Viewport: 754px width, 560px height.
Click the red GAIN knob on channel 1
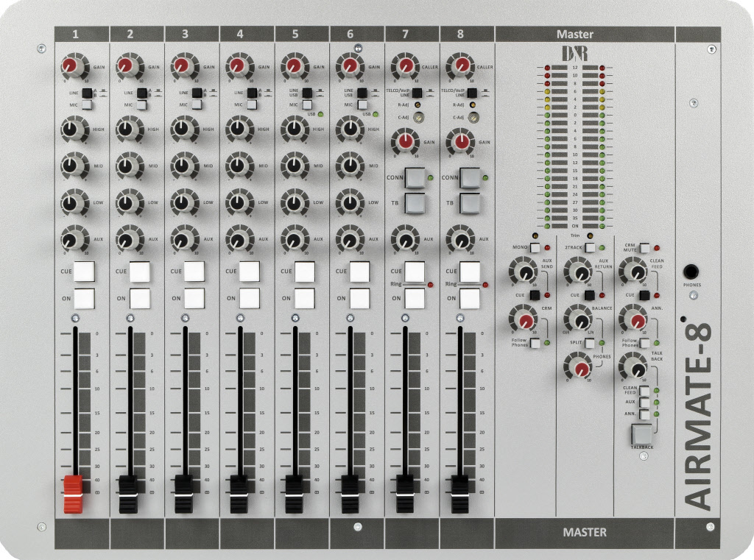[x=71, y=67]
